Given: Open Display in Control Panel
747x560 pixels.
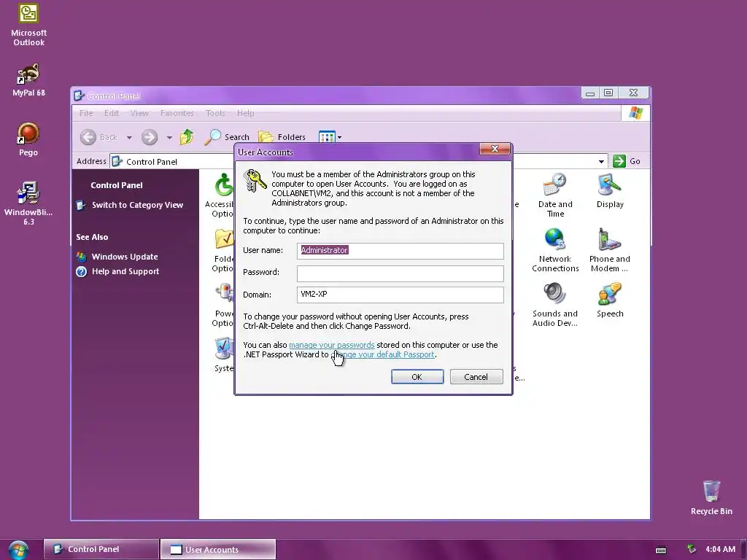Looking at the screenshot, I should (610, 191).
